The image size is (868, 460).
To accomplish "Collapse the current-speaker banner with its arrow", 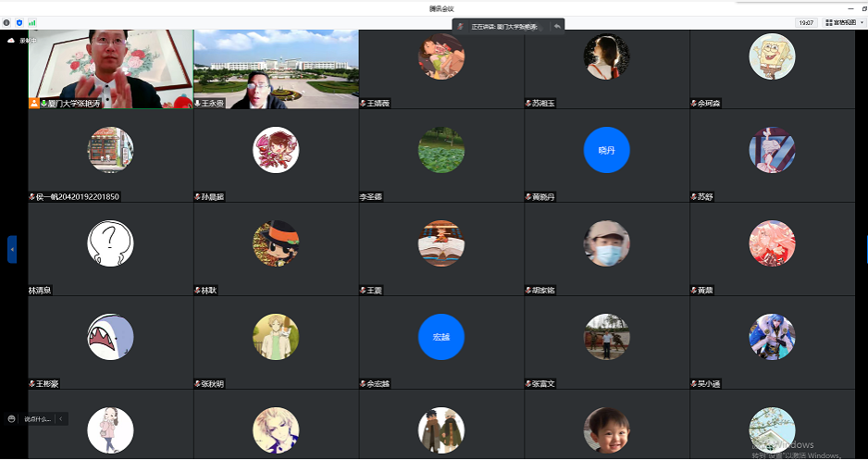I will pos(557,26).
